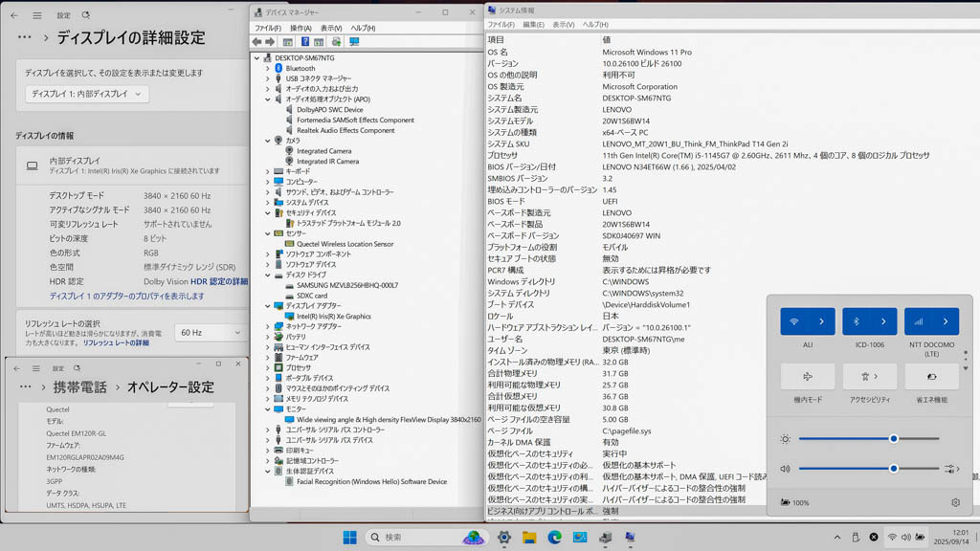This screenshot has width=980, height=551.
Task: Open Settings gear app from the taskbar
Action: click(x=504, y=538)
